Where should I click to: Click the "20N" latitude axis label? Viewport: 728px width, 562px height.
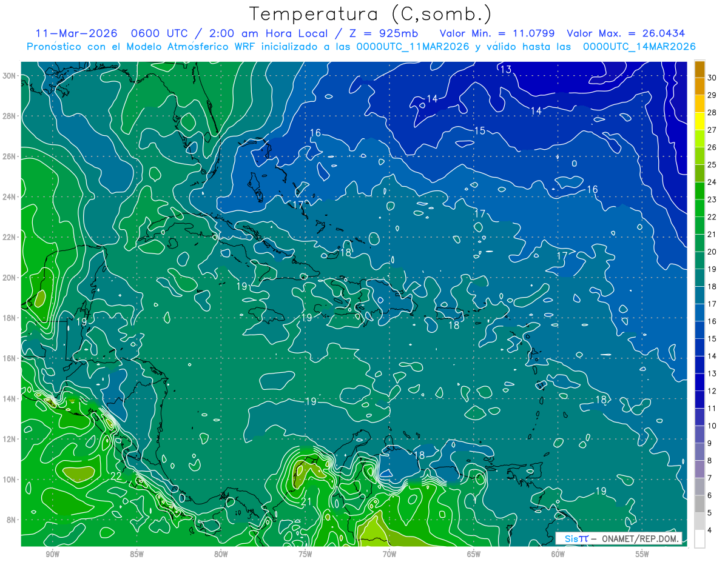click(x=8, y=278)
